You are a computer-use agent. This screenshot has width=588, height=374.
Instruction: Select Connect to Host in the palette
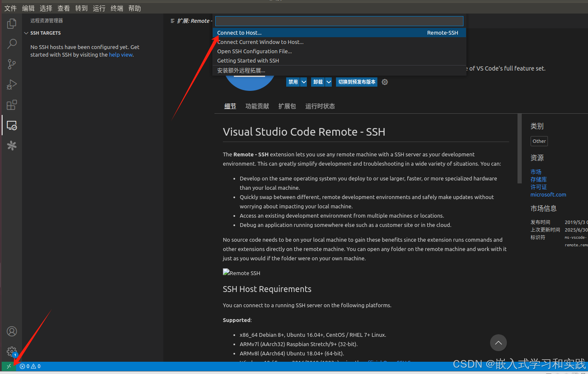point(239,33)
